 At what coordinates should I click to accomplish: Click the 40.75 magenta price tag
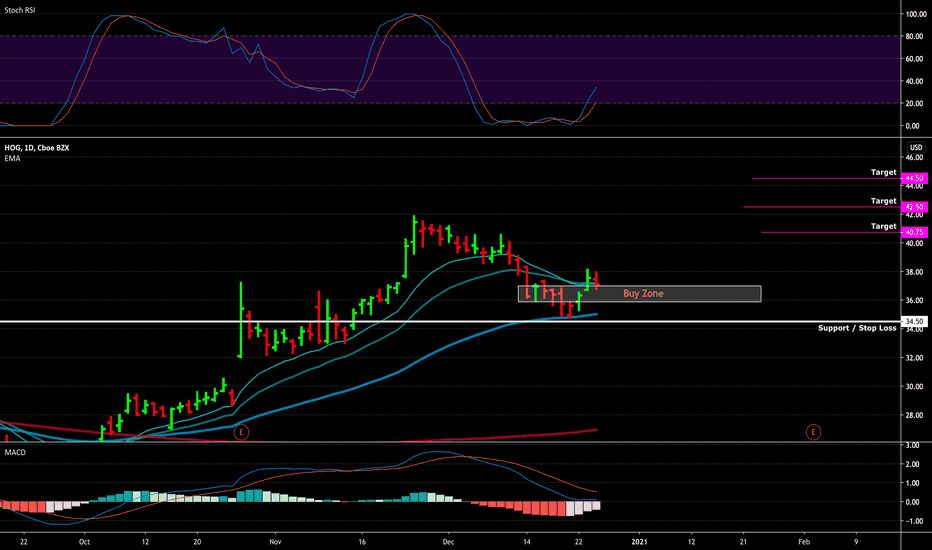914,232
